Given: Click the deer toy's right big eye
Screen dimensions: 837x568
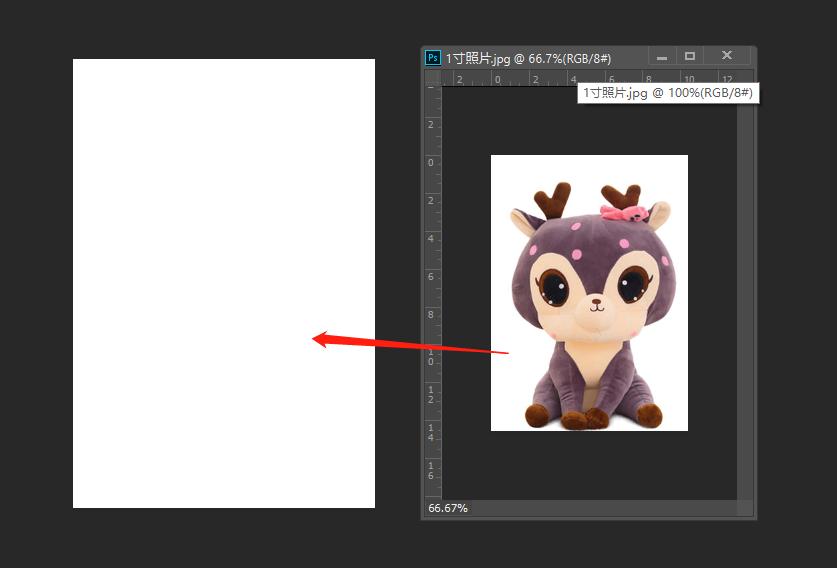Looking at the screenshot, I should [x=632, y=286].
